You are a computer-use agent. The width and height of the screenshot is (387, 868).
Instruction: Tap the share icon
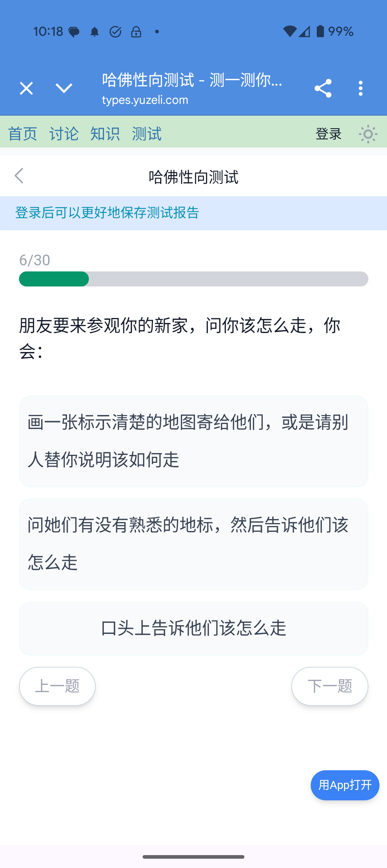tap(323, 88)
